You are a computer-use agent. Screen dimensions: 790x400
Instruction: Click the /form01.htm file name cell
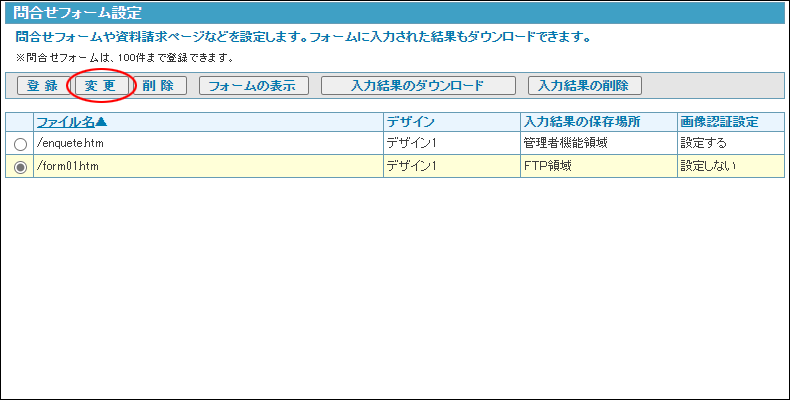67,166
